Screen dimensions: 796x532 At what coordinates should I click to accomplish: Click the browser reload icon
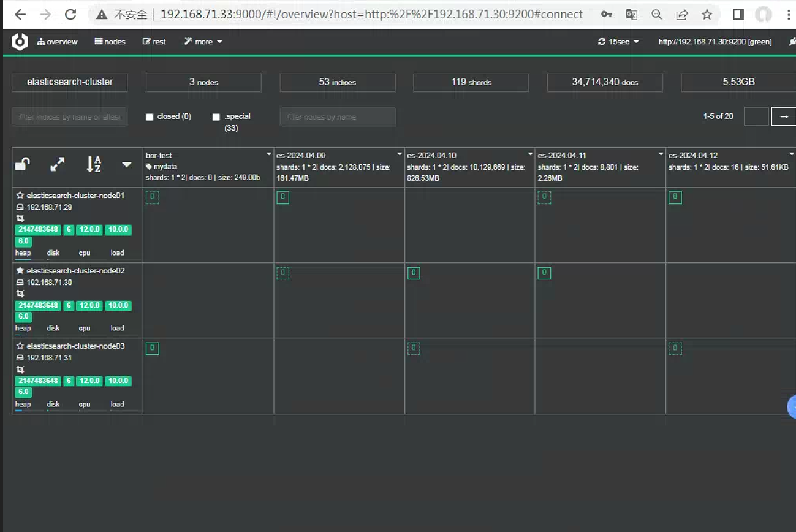coord(70,14)
